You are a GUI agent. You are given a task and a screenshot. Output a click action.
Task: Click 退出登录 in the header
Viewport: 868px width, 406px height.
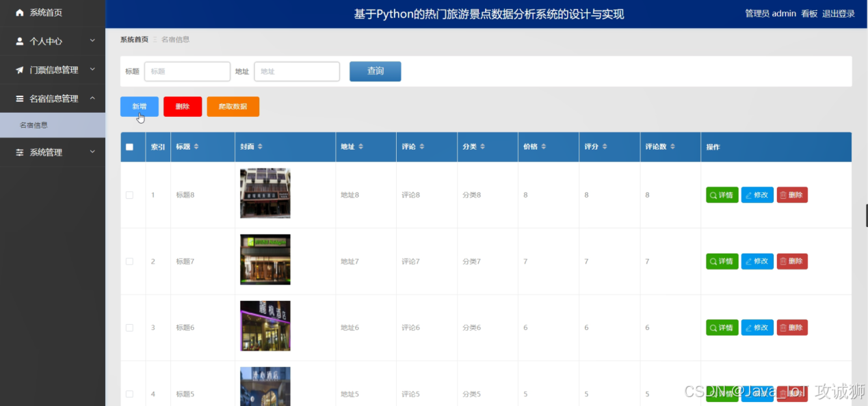coord(839,14)
